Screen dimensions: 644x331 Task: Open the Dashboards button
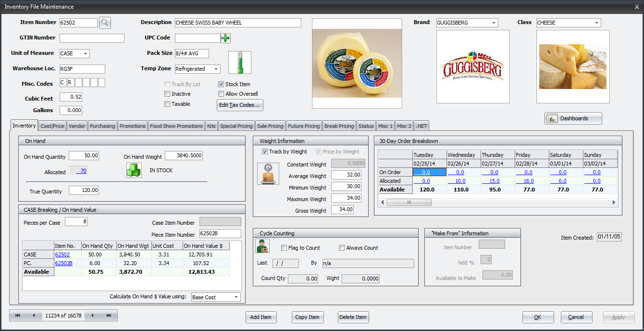coord(573,118)
